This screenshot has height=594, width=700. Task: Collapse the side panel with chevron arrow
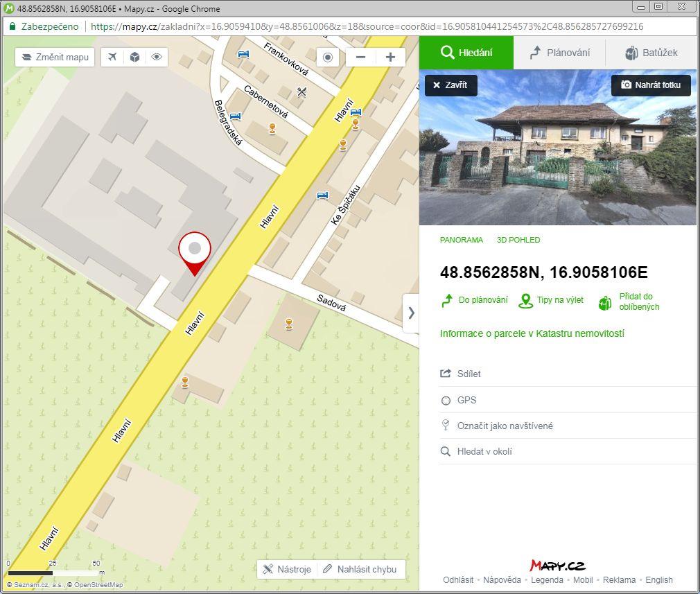point(411,313)
